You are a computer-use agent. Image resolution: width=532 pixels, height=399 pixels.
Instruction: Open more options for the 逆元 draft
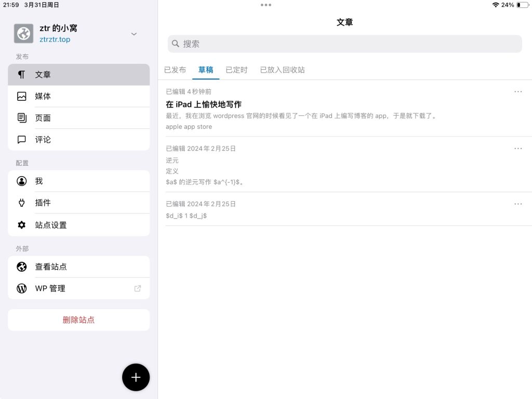(518, 148)
